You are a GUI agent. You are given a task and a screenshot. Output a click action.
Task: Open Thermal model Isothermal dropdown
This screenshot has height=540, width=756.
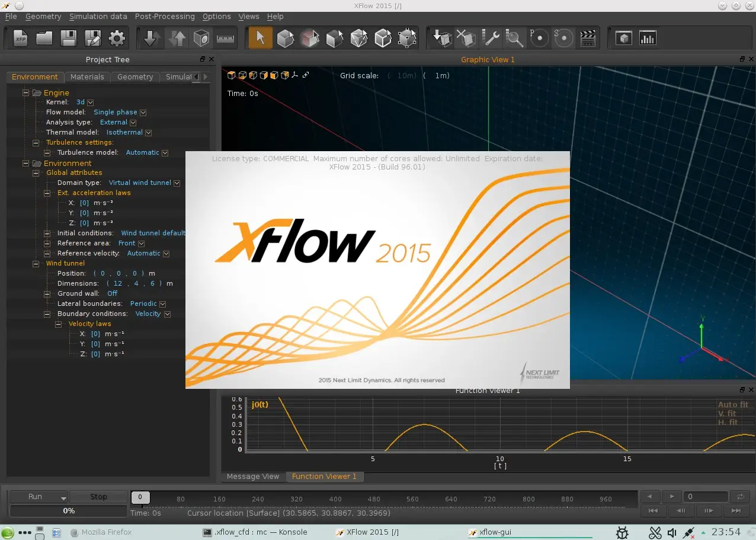click(x=148, y=133)
